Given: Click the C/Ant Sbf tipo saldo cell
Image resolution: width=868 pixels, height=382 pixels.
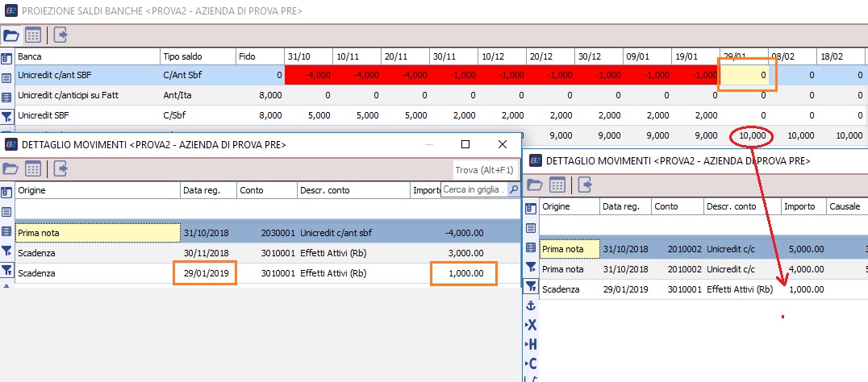Looking at the screenshot, I should (x=198, y=75).
